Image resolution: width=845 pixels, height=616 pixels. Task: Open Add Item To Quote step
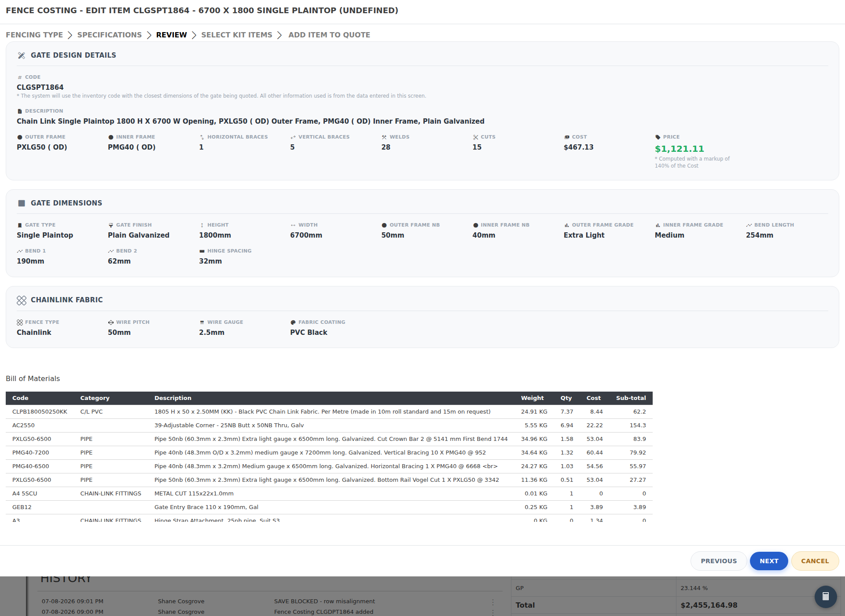tap(329, 35)
